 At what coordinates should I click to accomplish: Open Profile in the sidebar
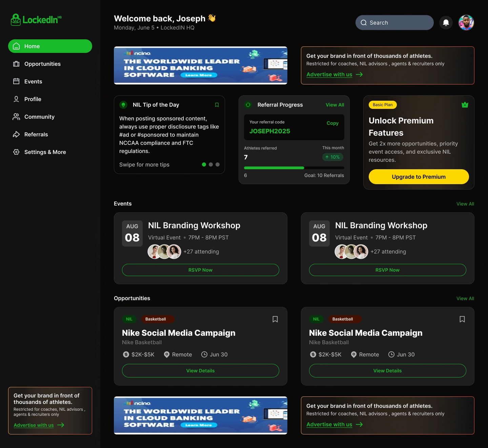50,99
